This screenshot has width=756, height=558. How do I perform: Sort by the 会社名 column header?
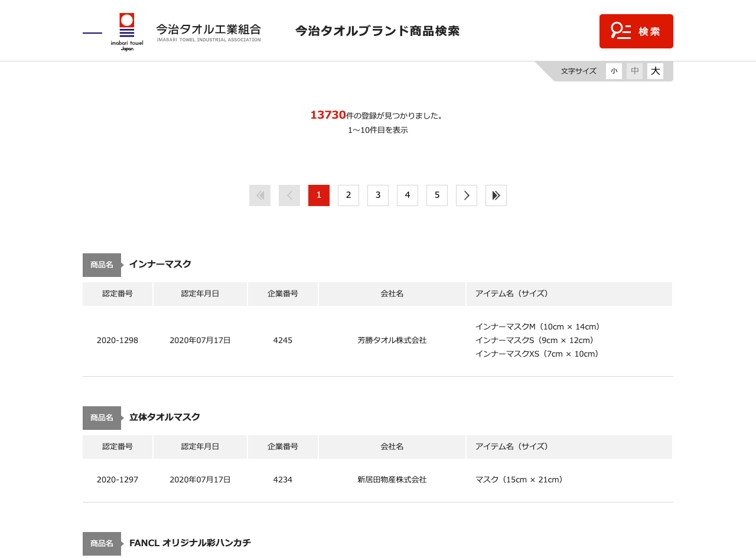coord(392,293)
